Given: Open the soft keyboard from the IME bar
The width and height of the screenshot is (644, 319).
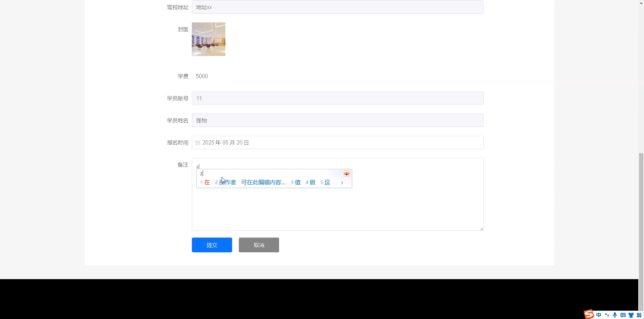Looking at the screenshot, I should pos(623,315).
